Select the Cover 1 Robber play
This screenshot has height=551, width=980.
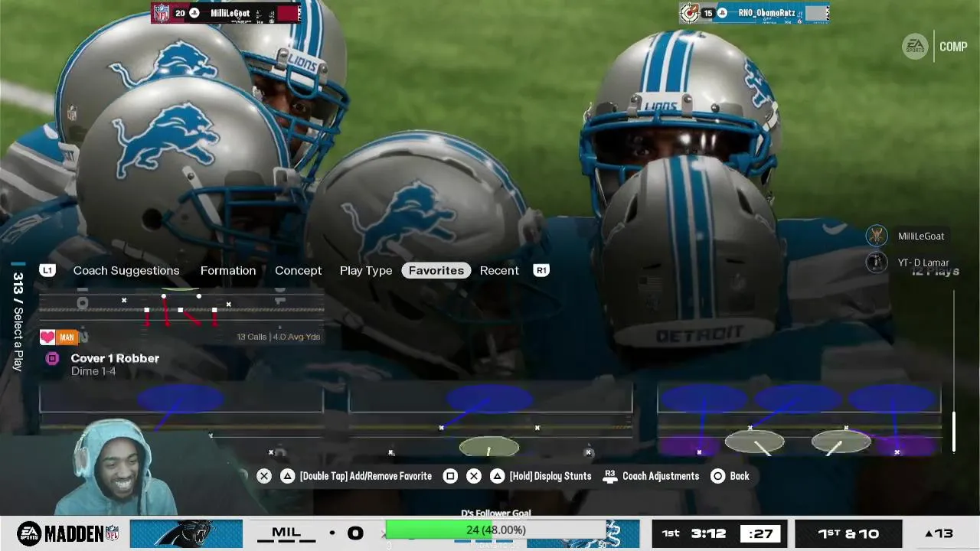[x=115, y=358]
